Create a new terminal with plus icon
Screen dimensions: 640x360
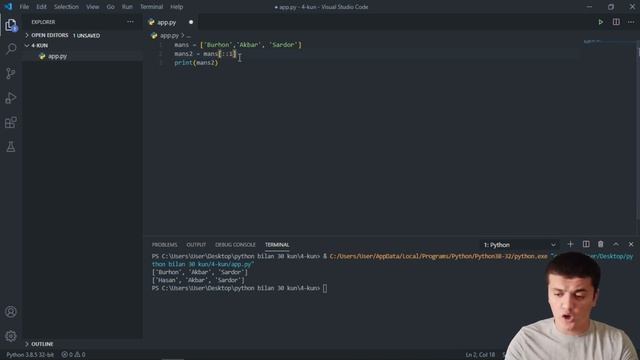pos(570,244)
